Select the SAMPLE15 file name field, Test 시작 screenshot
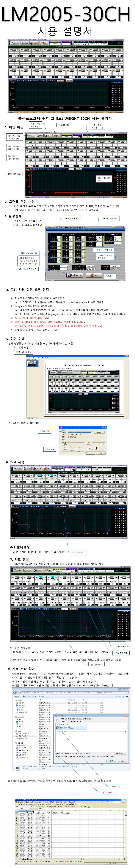 tap(58, 469)
